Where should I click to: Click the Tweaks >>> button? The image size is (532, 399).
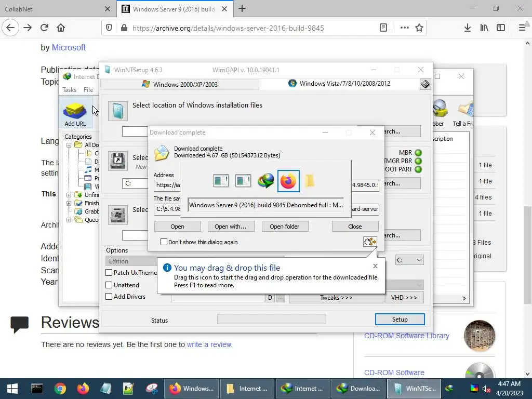coord(336,298)
